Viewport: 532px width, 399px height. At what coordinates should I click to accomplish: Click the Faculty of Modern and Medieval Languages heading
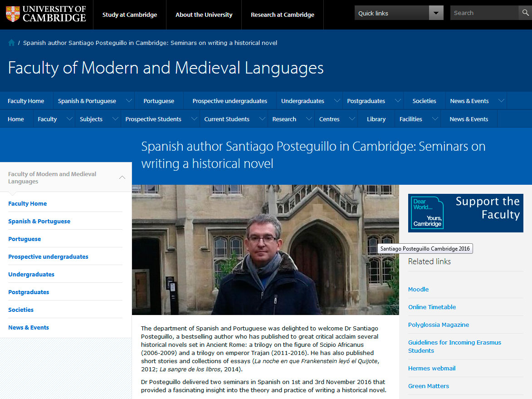coord(166,68)
